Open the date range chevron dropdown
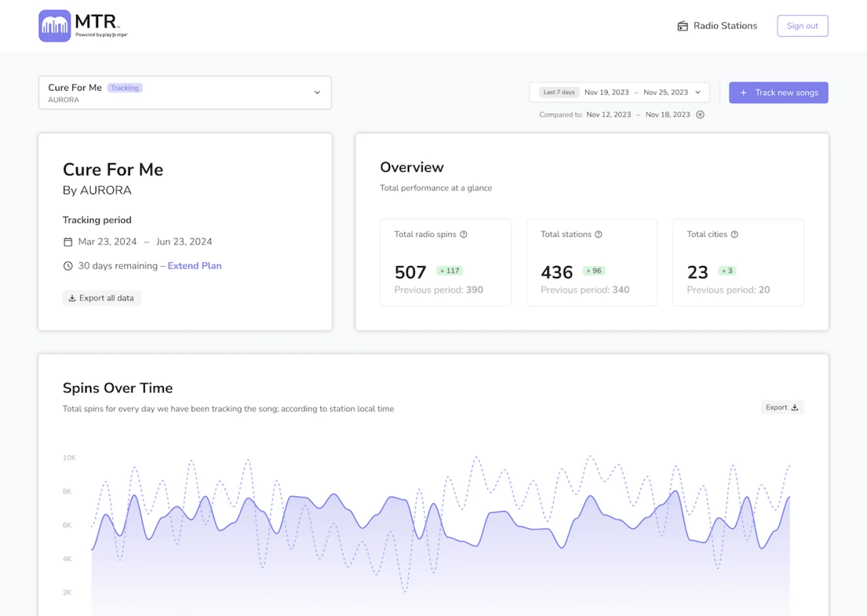 pos(698,92)
